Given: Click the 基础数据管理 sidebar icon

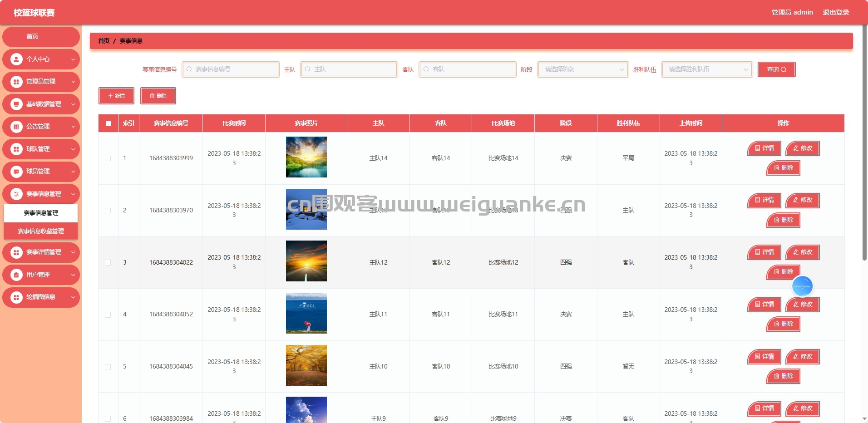Looking at the screenshot, I should [16, 104].
